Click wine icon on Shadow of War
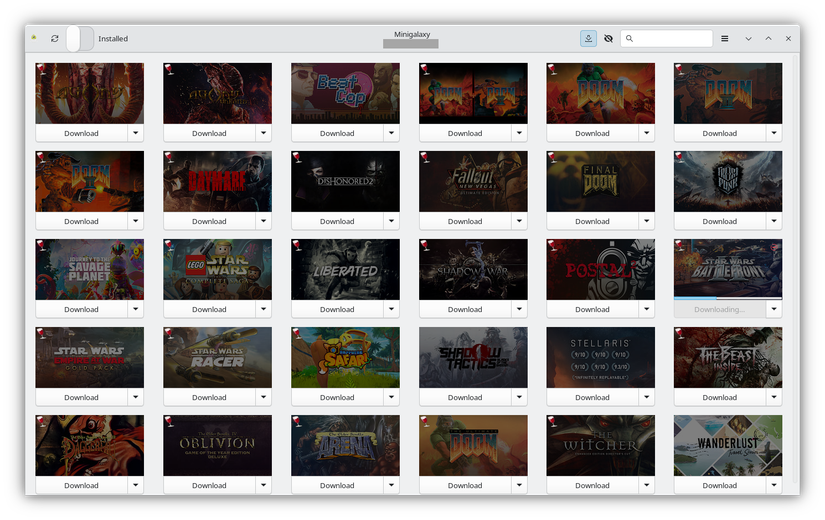Image resolution: width=825 pixels, height=520 pixels. 425,245
